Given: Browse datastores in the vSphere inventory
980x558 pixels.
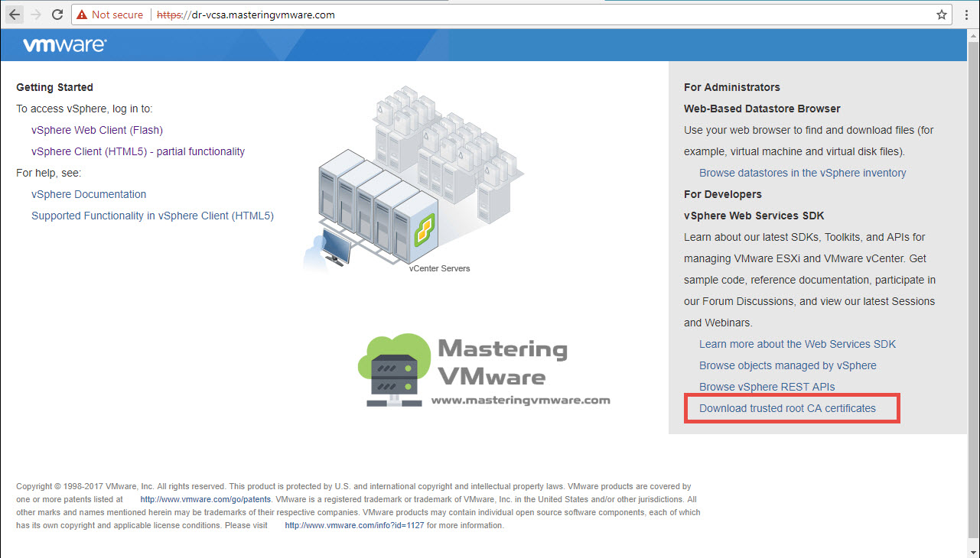Looking at the screenshot, I should tap(803, 173).
